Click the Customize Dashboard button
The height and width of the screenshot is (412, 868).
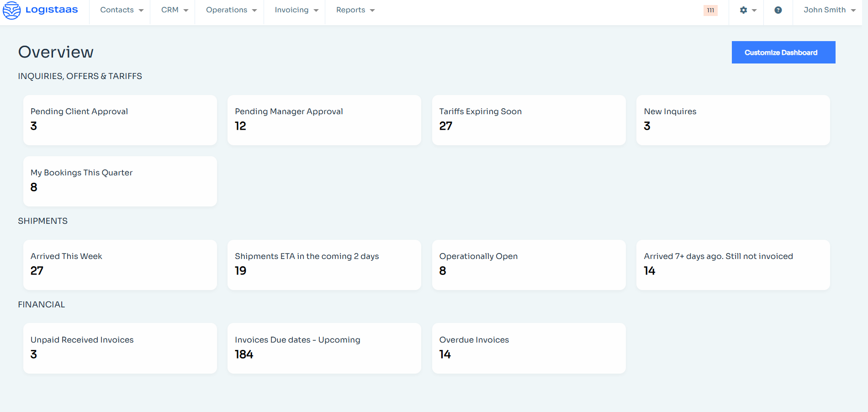pyautogui.click(x=783, y=53)
